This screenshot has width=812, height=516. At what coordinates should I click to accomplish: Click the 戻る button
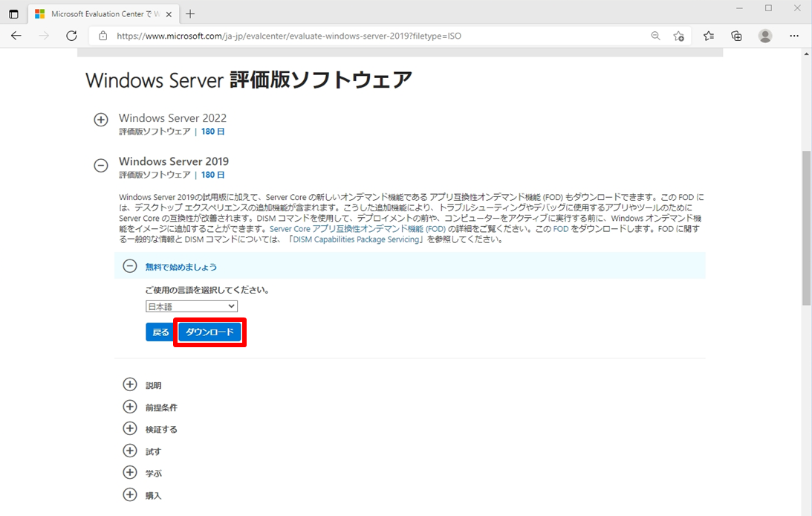click(x=160, y=332)
